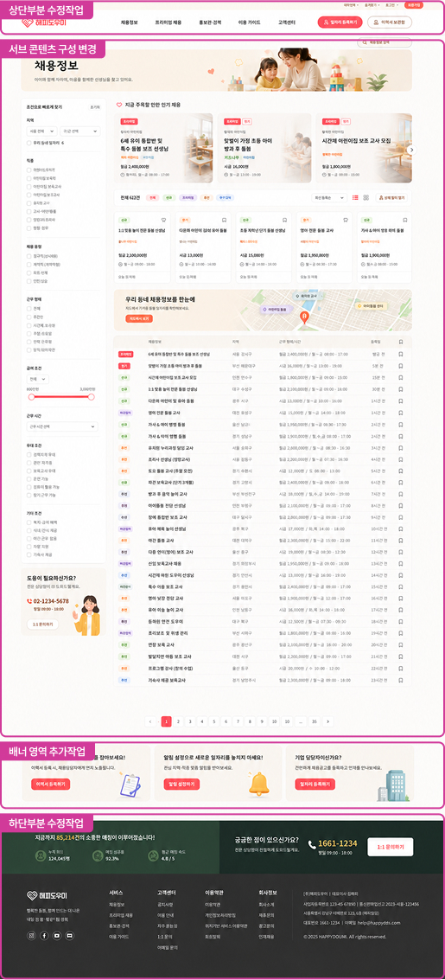Click the red map pin on map banner
The height and width of the screenshot is (980, 445).
pos(304,317)
